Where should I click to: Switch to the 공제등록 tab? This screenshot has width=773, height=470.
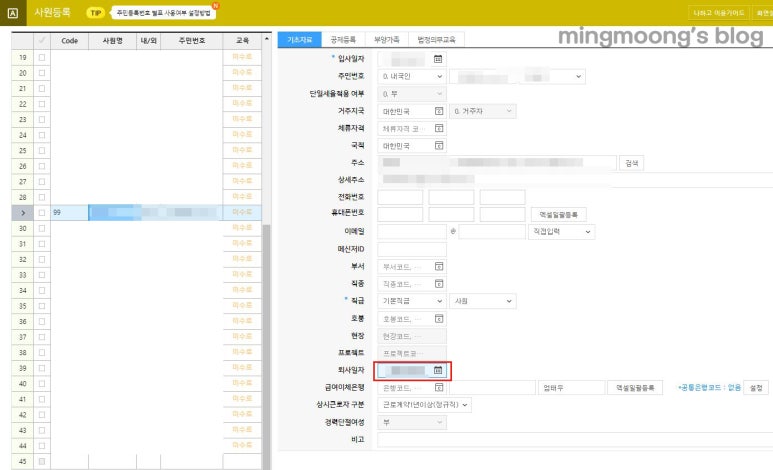(343, 39)
